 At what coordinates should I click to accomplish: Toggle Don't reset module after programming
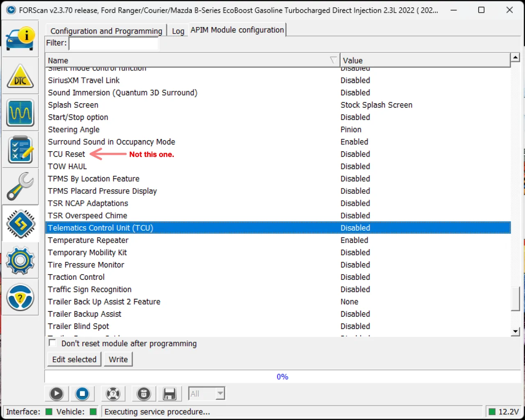[x=52, y=343]
